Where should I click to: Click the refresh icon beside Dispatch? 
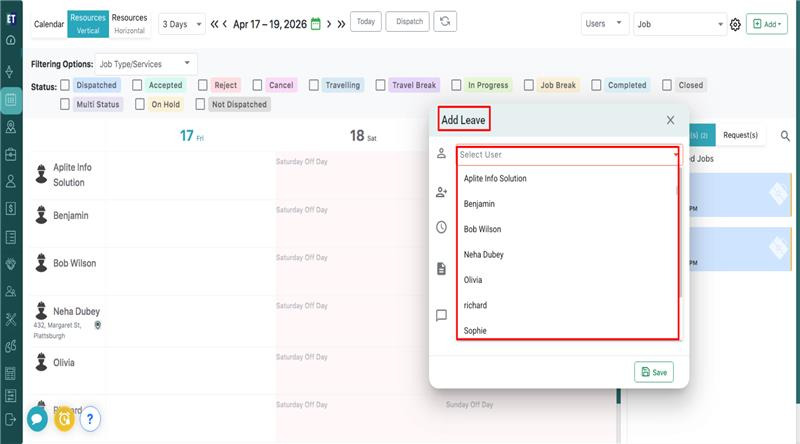(x=446, y=22)
